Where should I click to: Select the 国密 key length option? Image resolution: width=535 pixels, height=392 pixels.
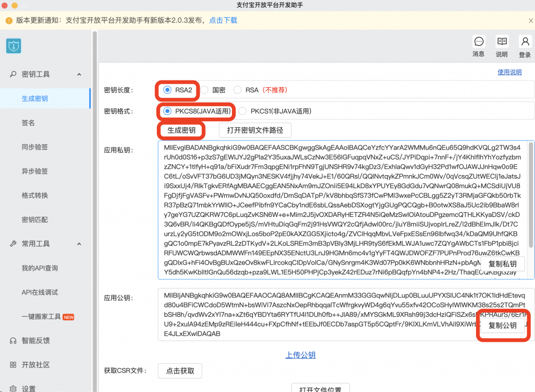pyautogui.click(x=205, y=90)
